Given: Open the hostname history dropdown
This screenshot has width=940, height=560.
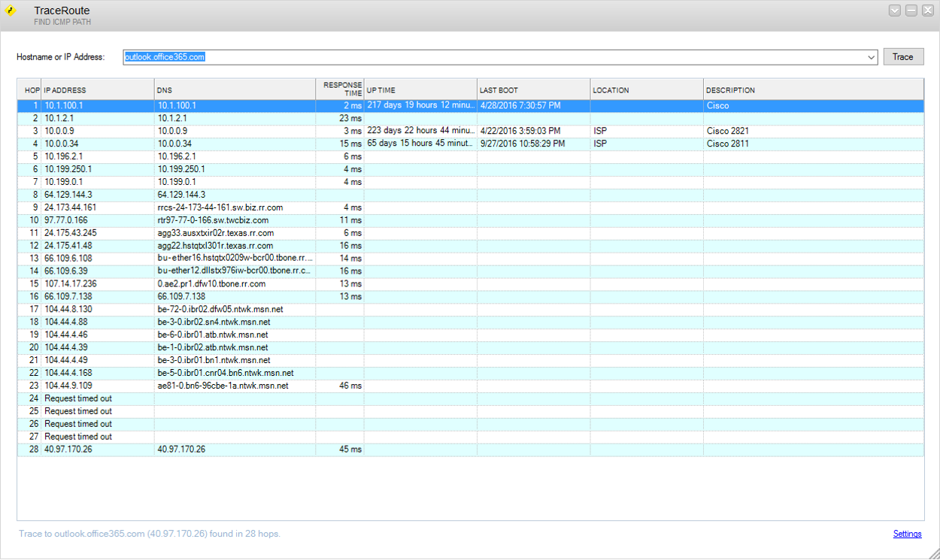Looking at the screenshot, I should pos(871,56).
